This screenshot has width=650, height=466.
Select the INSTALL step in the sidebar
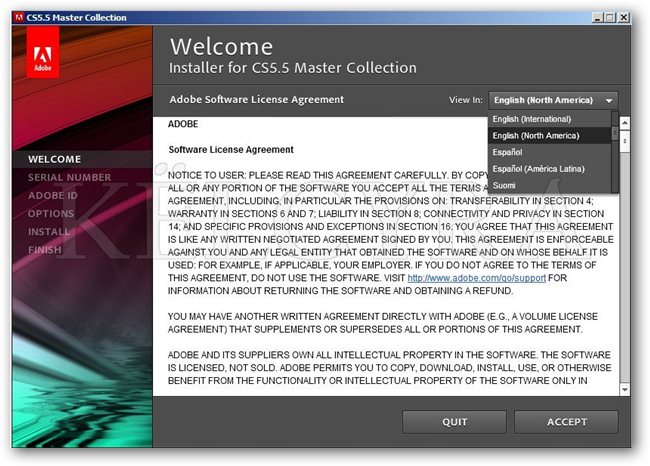point(49,232)
